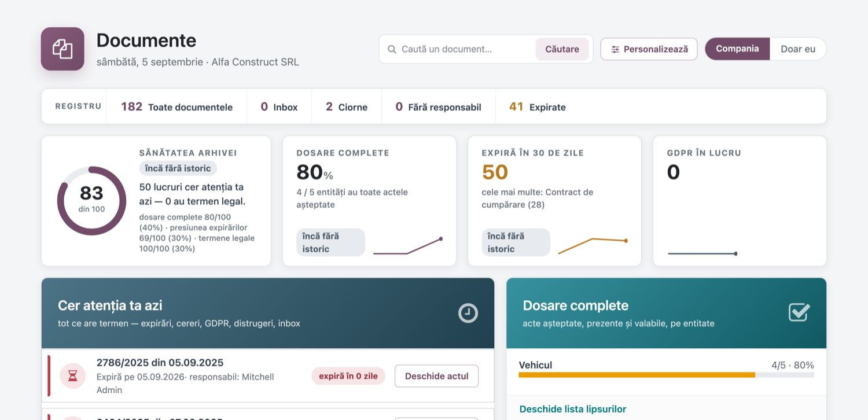Open the Inbox register tab
Viewport: 868px width, 420px height.
[279, 107]
